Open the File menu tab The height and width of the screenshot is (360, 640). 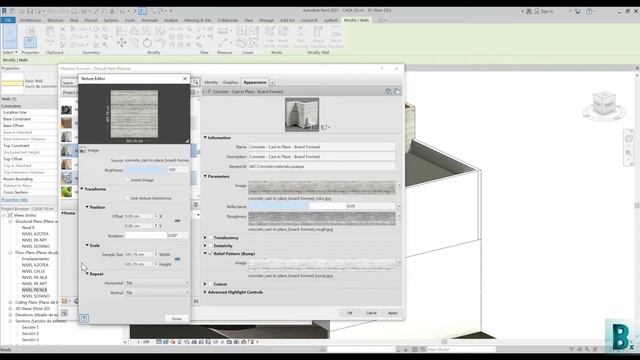pyautogui.click(x=8, y=20)
